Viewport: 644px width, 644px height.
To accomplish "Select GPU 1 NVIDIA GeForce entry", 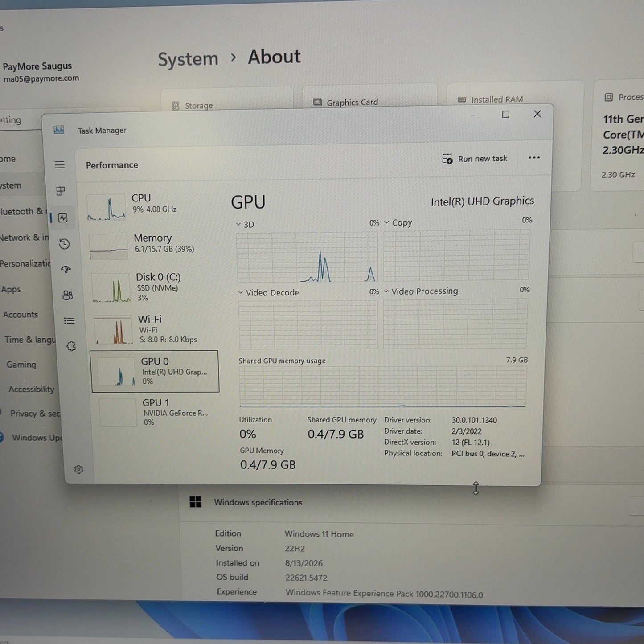I will [x=156, y=412].
